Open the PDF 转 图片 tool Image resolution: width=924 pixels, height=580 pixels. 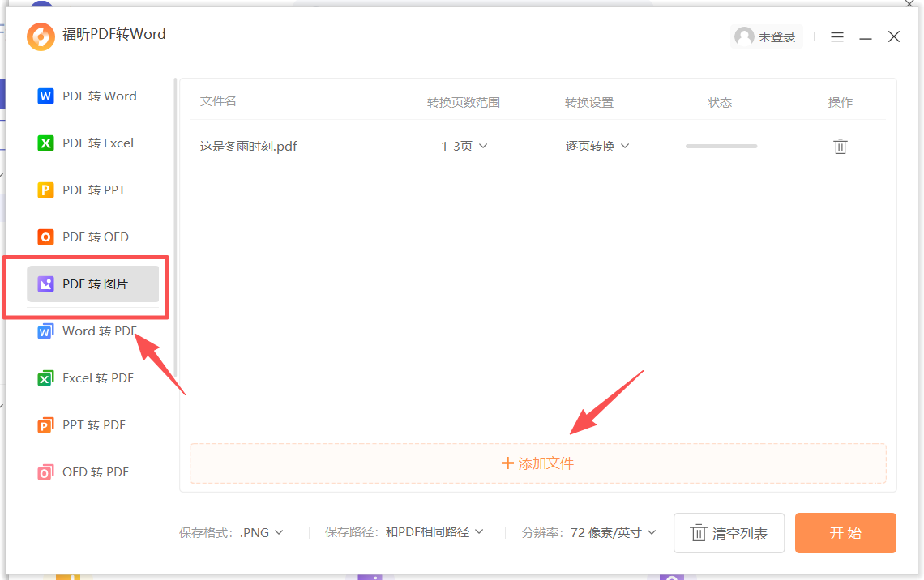[x=89, y=284]
